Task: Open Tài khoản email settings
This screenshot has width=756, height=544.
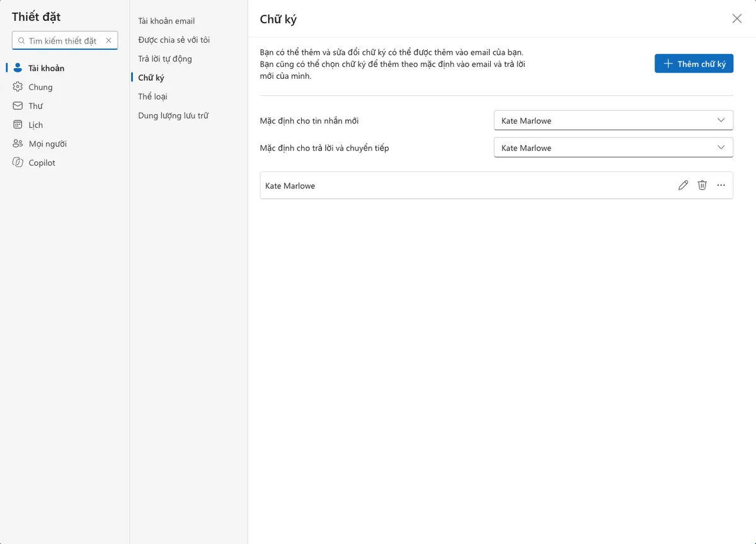Action: (166, 21)
